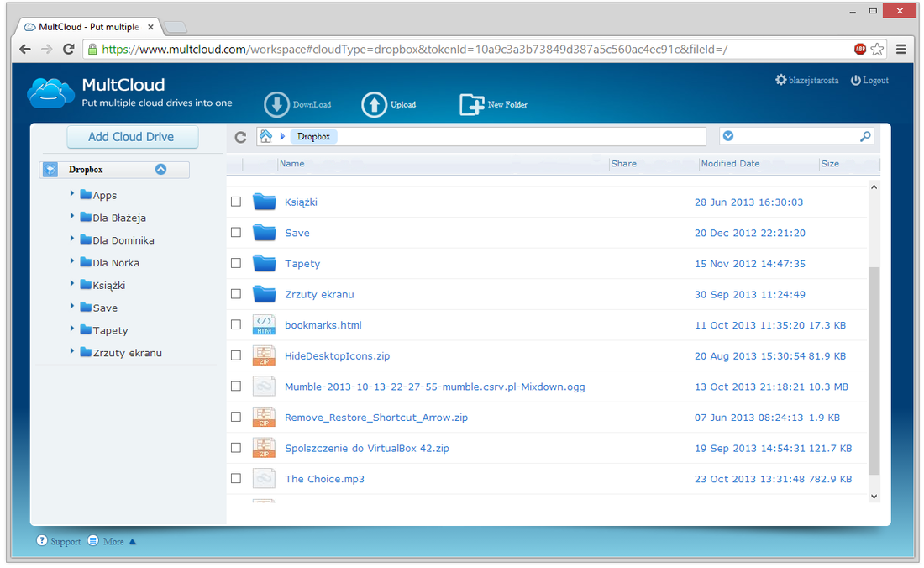Click the MultCloud cloud logo
This screenshot has width=924, height=568.
click(50, 92)
